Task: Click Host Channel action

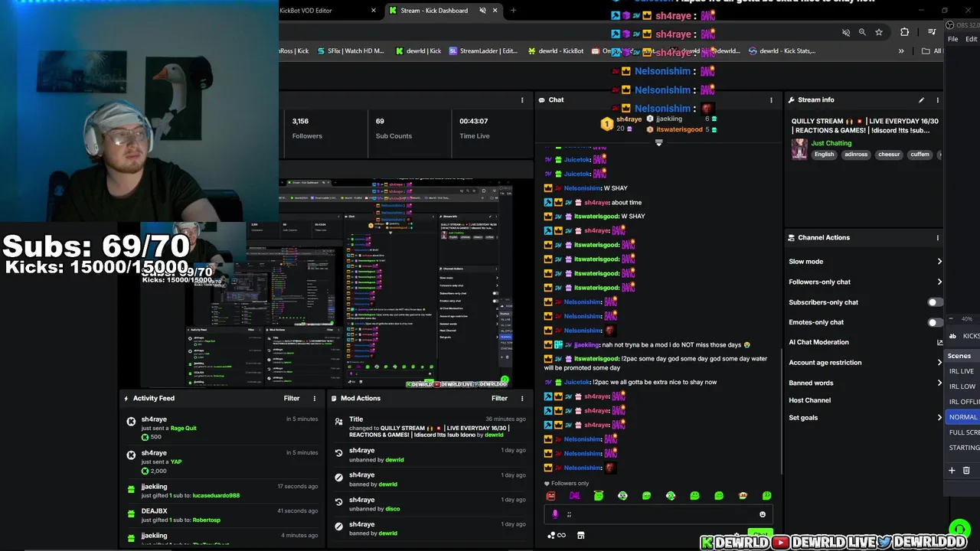Action: pyautogui.click(x=809, y=400)
